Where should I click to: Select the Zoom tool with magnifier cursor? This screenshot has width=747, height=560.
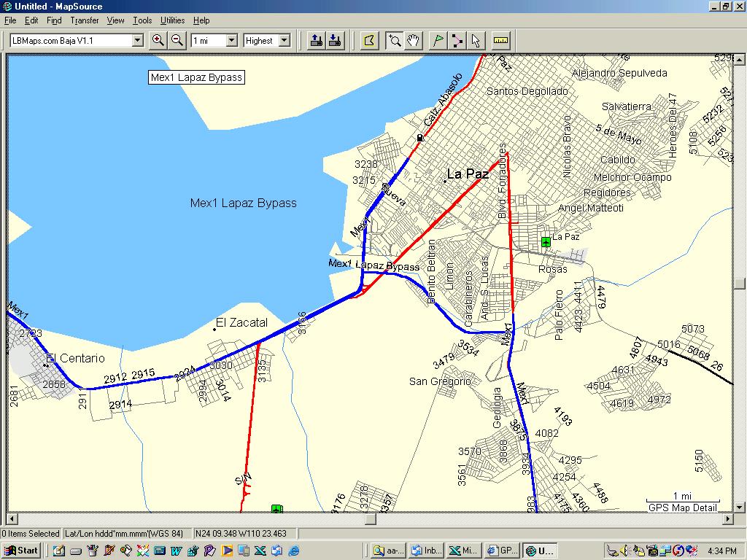(x=394, y=41)
